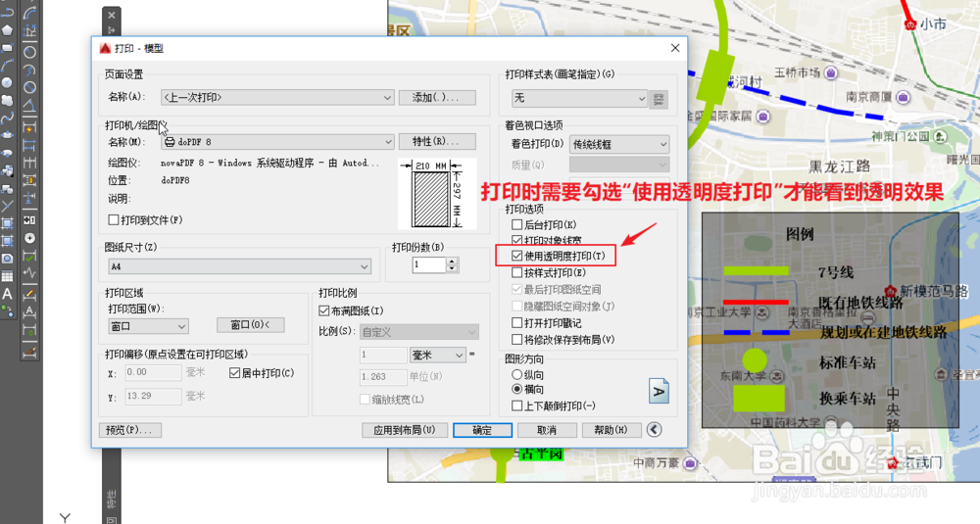Image resolution: width=980 pixels, height=524 pixels.
Task: Select the Spline draw tool
Action: click(7, 118)
